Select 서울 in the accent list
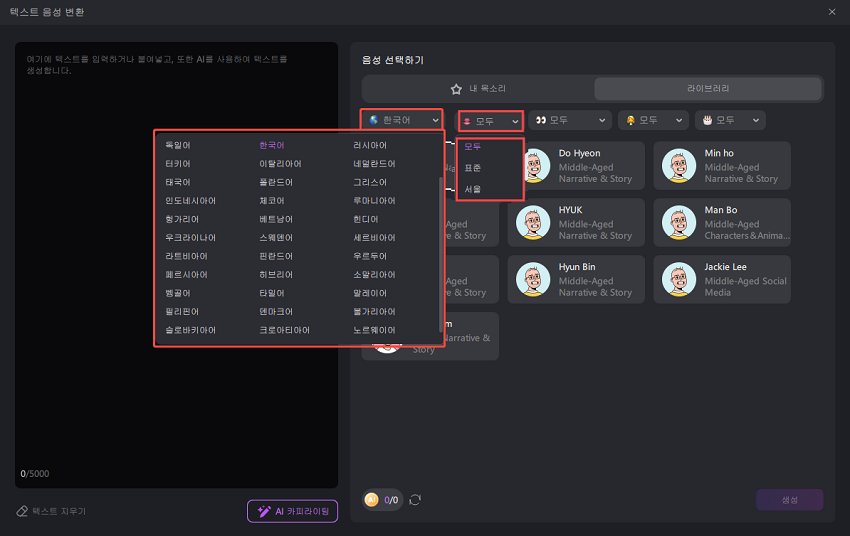 473,189
